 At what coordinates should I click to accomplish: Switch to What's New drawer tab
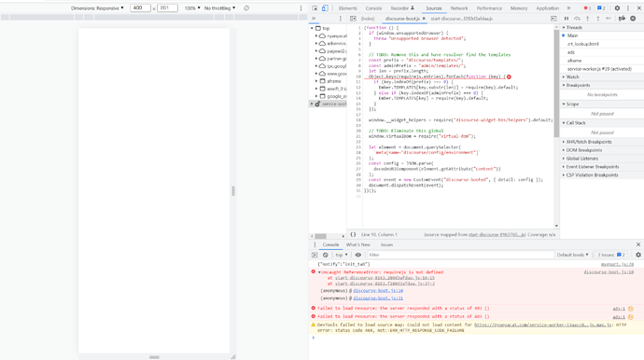[357, 244]
